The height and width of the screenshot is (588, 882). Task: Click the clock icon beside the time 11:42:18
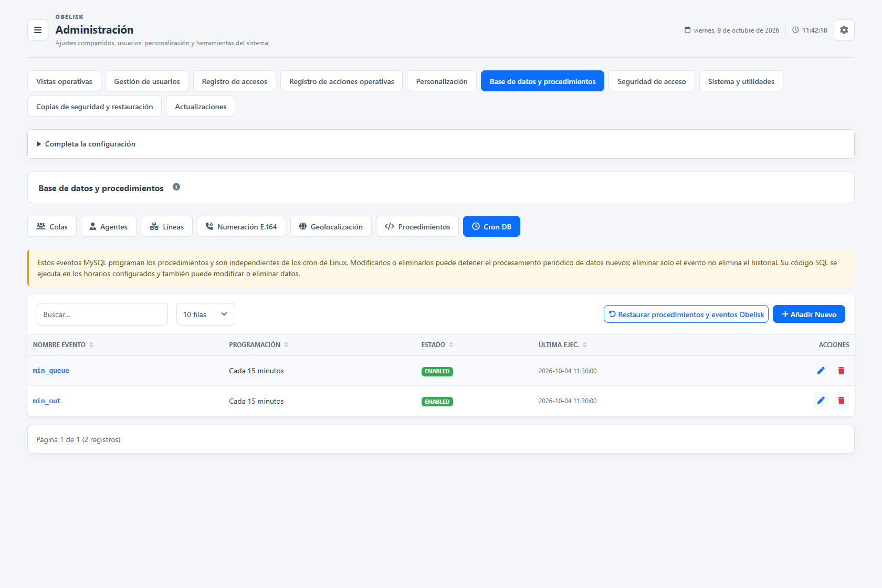coord(795,30)
